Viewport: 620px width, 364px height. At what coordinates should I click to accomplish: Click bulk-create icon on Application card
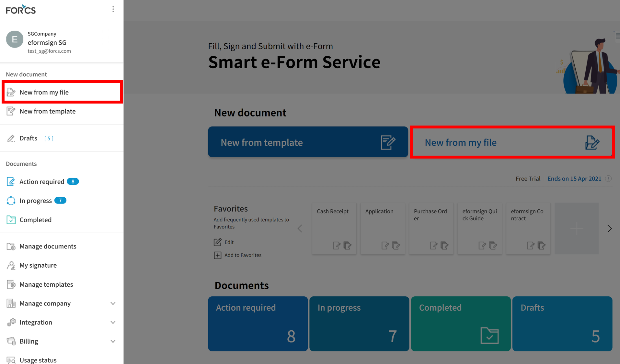pos(396,246)
